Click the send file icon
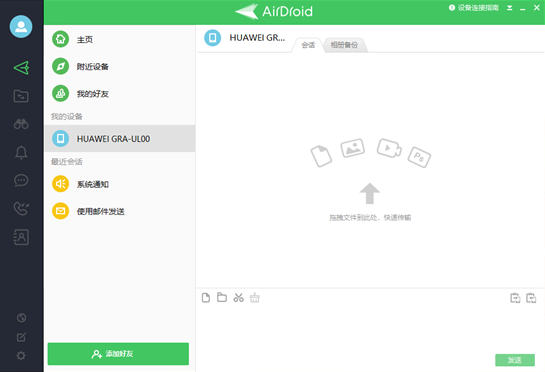The width and height of the screenshot is (545, 372). pyautogui.click(x=206, y=298)
